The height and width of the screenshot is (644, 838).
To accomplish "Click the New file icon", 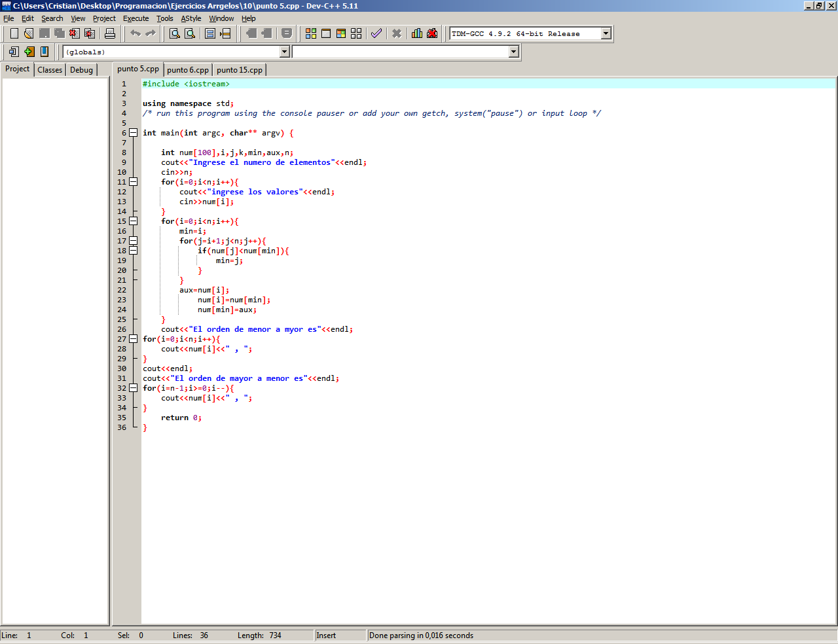I will click(14, 33).
